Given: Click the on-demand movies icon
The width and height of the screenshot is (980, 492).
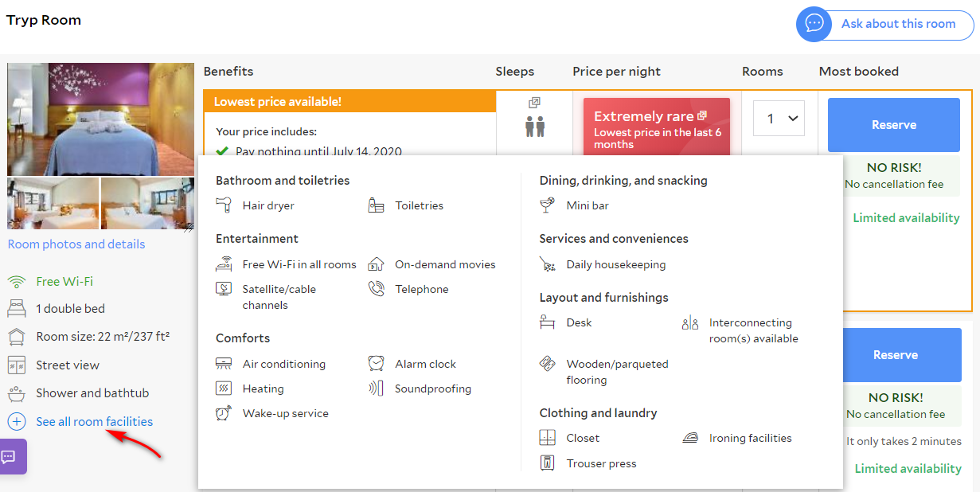Looking at the screenshot, I should [377, 264].
